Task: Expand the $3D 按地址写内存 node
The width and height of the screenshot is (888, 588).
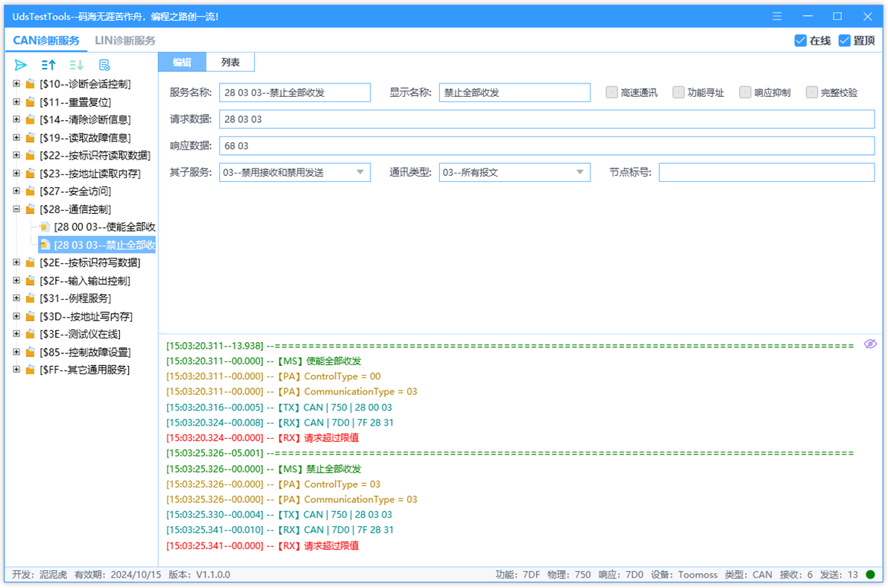Action: pyautogui.click(x=16, y=316)
